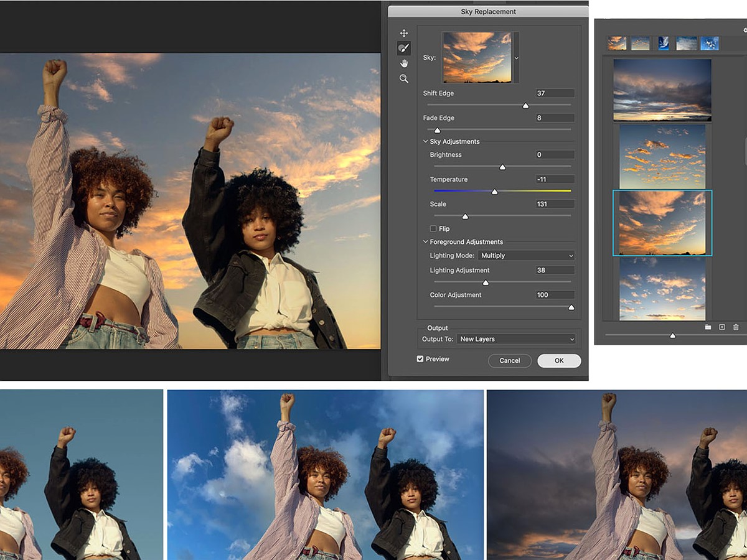The image size is (747, 560).
Task: Select the Sky Brush tool
Action: (x=404, y=48)
